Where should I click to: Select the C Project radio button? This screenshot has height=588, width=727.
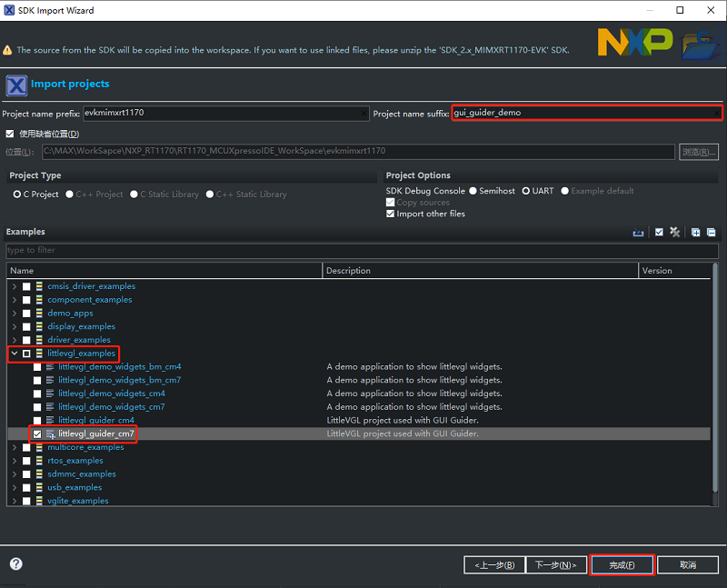[x=17, y=194]
